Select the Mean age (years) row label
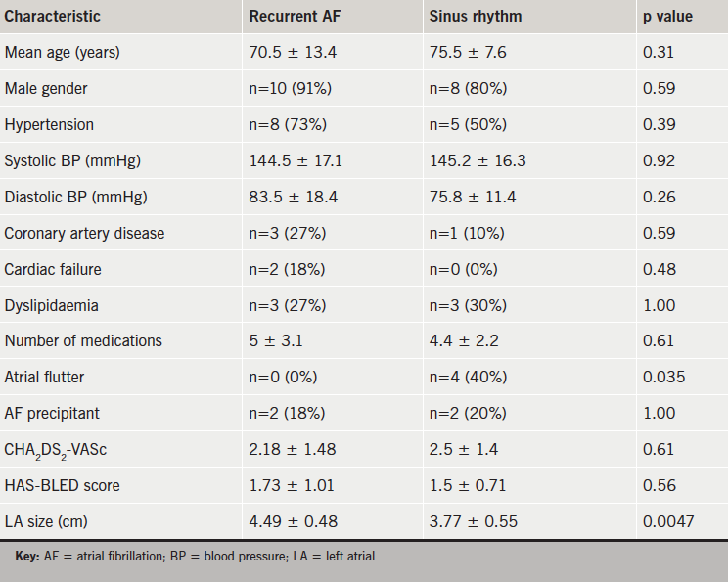728x582 pixels. [64, 52]
